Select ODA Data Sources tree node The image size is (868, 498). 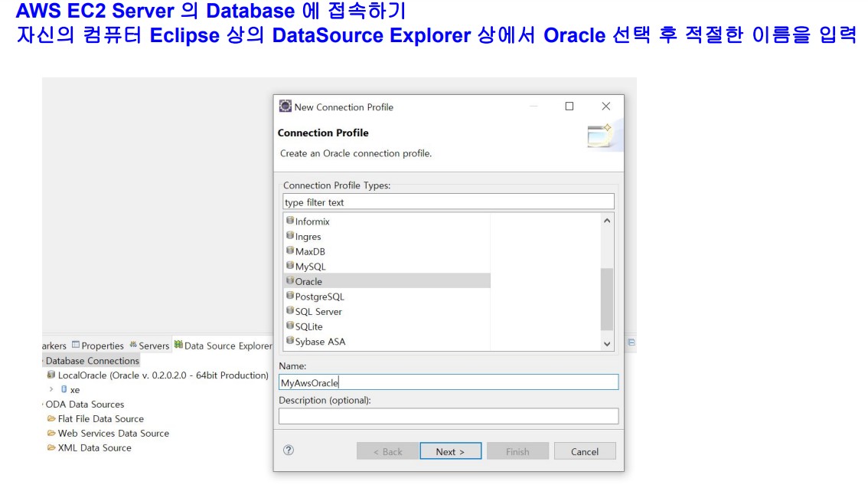pyautogui.click(x=85, y=405)
